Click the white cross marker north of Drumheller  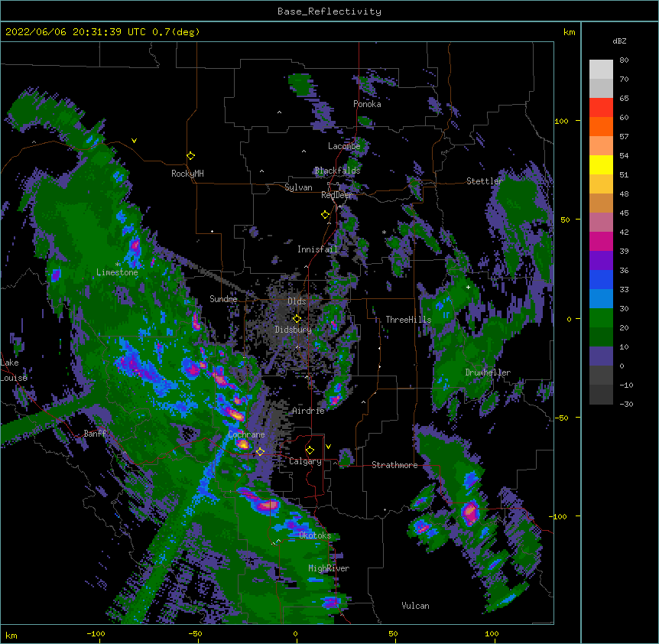coord(468,287)
